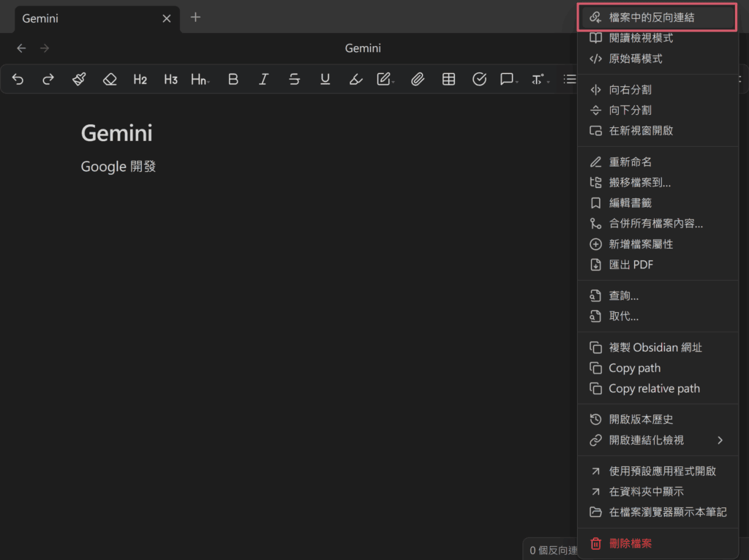The width and height of the screenshot is (749, 560).
Task: Click the paperclip attachment icon
Action: pos(418,80)
